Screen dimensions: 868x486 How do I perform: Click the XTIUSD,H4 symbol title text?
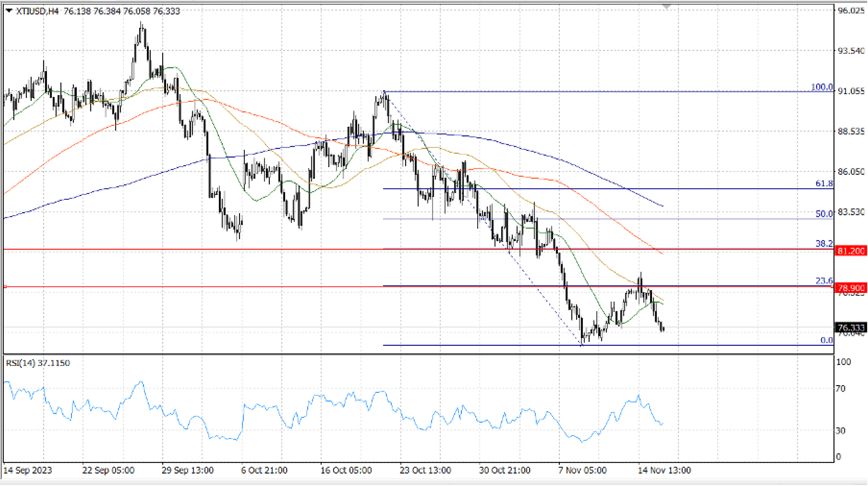[x=37, y=11]
